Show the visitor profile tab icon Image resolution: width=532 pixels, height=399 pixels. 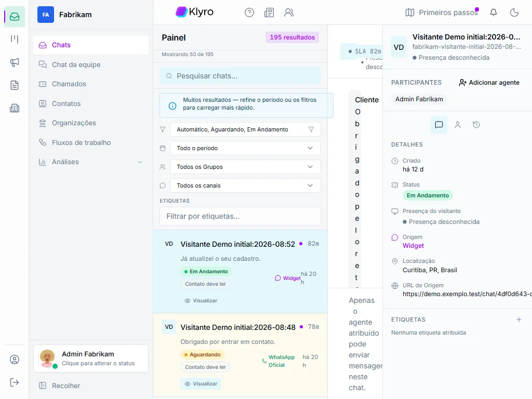[458, 125]
